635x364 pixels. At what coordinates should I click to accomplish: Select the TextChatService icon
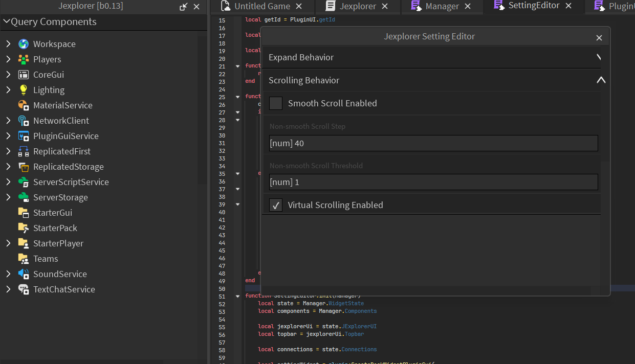click(x=23, y=289)
